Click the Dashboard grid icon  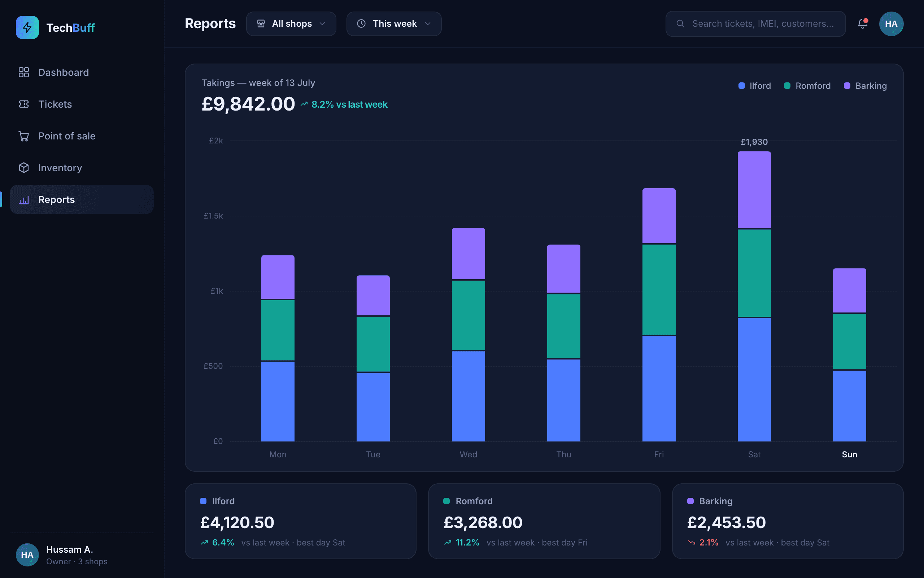point(24,72)
